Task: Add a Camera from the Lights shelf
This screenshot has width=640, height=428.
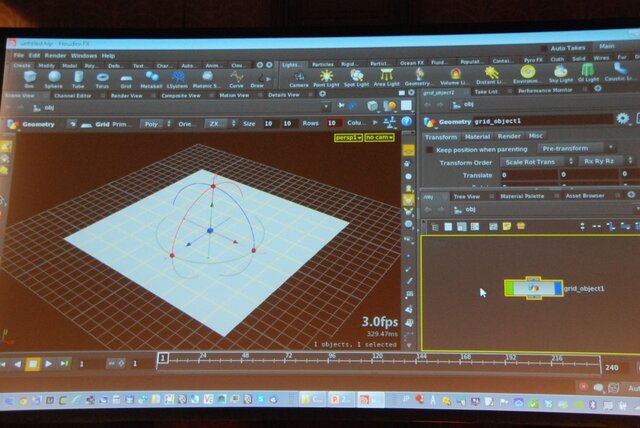Action: tap(299, 79)
